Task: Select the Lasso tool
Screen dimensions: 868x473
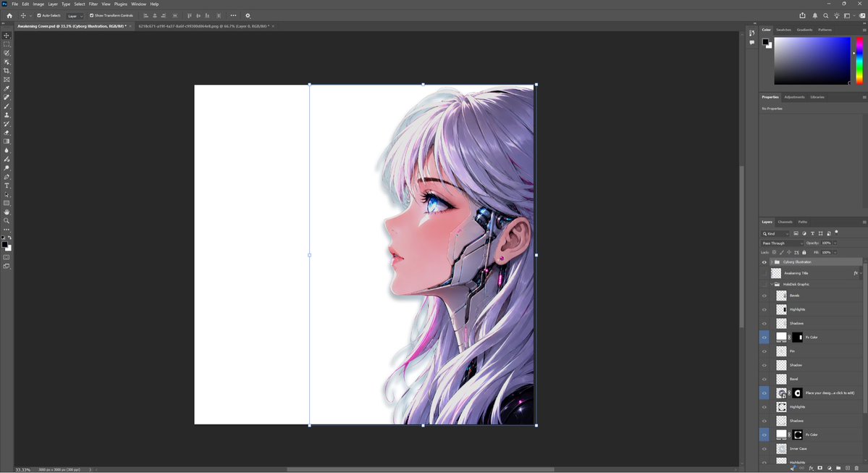Action: point(7,53)
